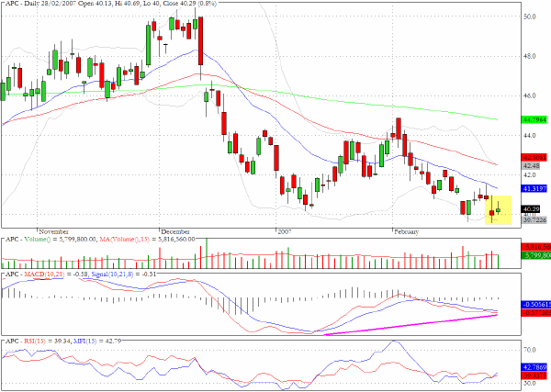The height and width of the screenshot is (392, 551).
Task: Click the 70.0 RSI axis label
Action: (530, 350)
